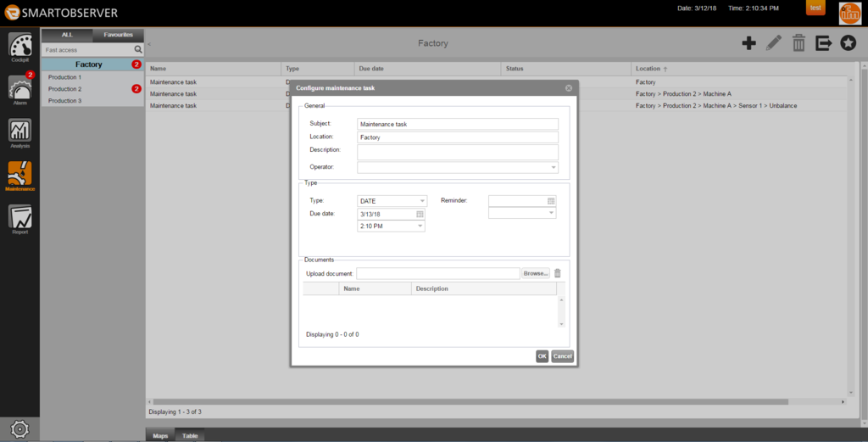The width and height of the screenshot is (868, 442).
Task: Open the Due date calendar picker
Action: (x=420, y=215)
